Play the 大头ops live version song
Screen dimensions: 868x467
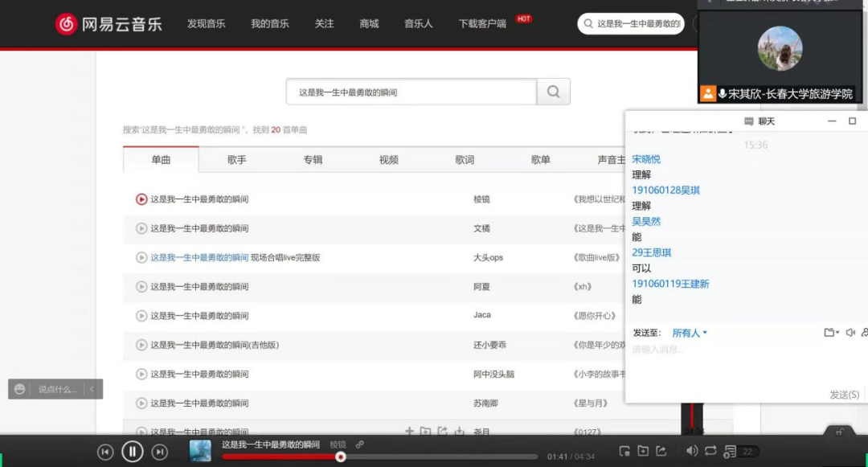(141, 257)
